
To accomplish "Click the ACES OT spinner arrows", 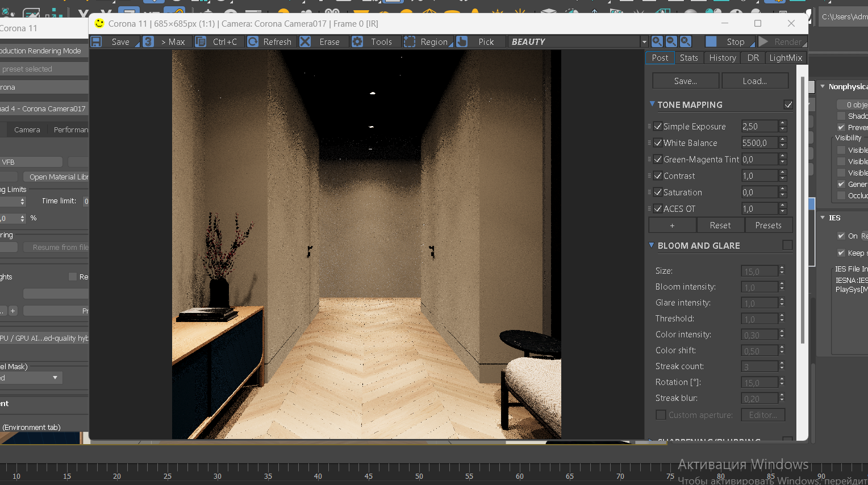I will pyautogui.click(x=783, y=208).
